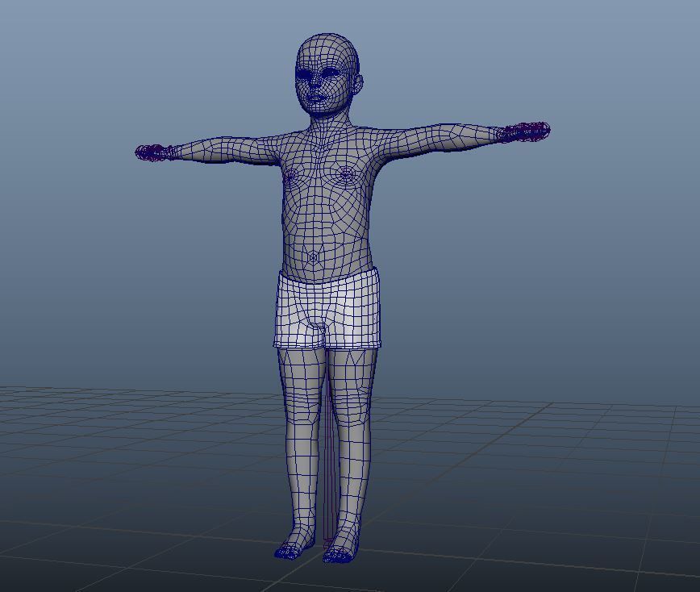700x592 pixels.
Task: Select the left hand geometry
Action: pos(528,131)
